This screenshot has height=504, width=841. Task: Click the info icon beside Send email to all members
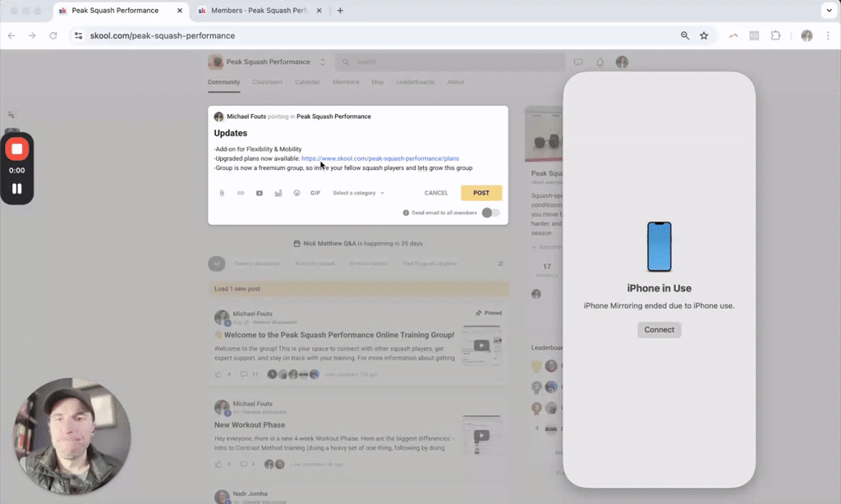[x=406, y=213]
